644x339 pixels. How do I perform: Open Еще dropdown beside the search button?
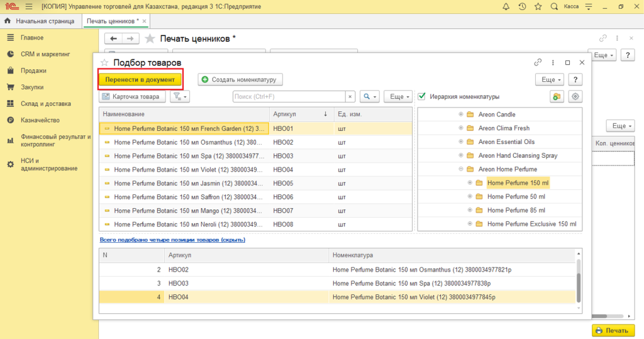[398, 97]
